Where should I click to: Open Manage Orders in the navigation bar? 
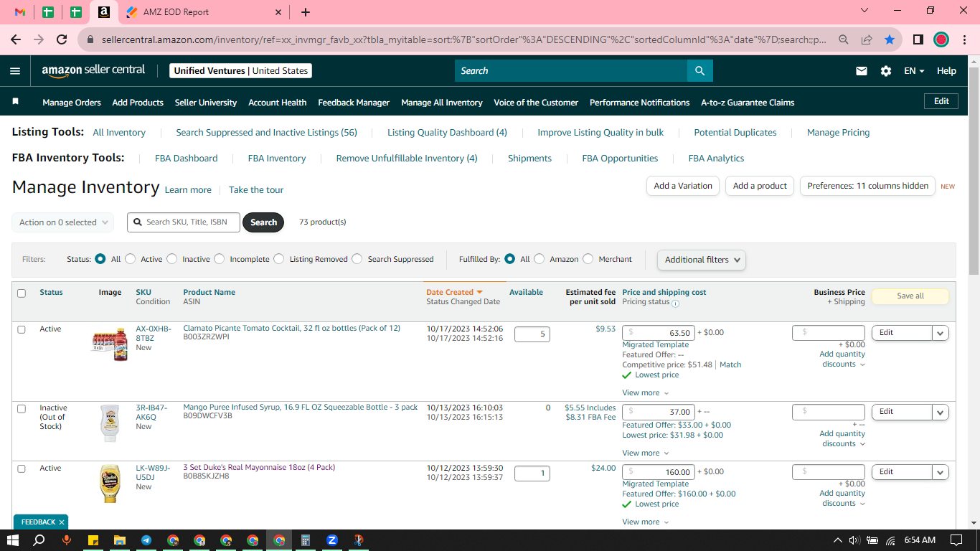click(72, 103)
